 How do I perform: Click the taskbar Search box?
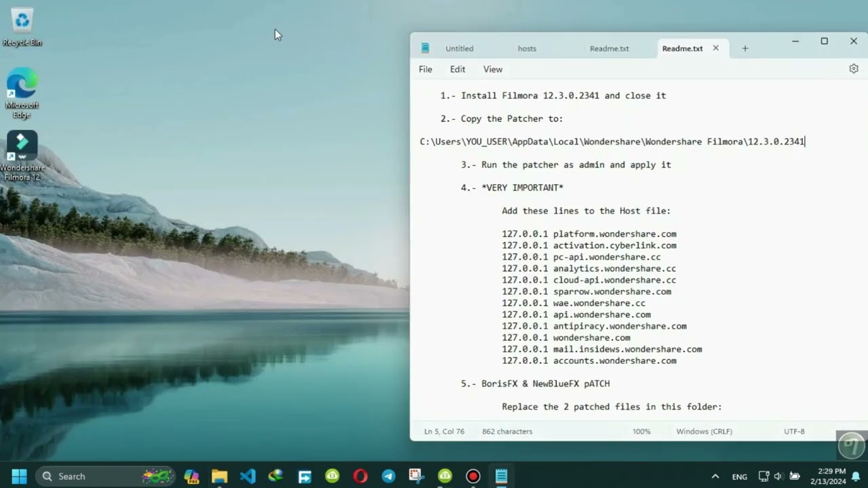tap(105, 476)
